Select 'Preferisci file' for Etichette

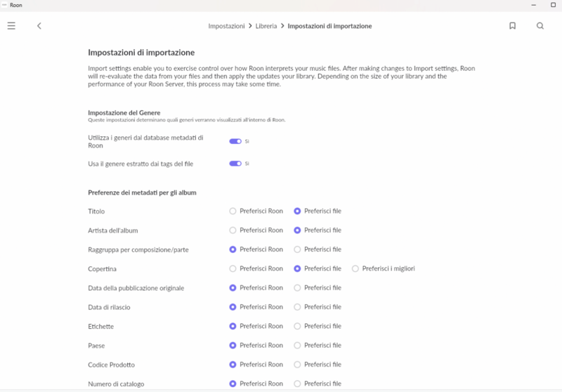coord(298,326)
